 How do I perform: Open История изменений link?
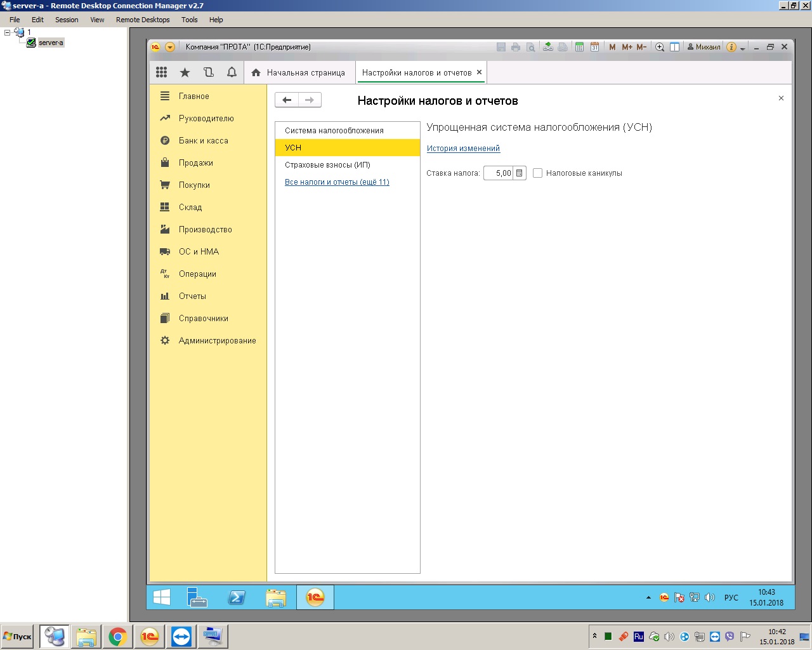click(463, 149)
